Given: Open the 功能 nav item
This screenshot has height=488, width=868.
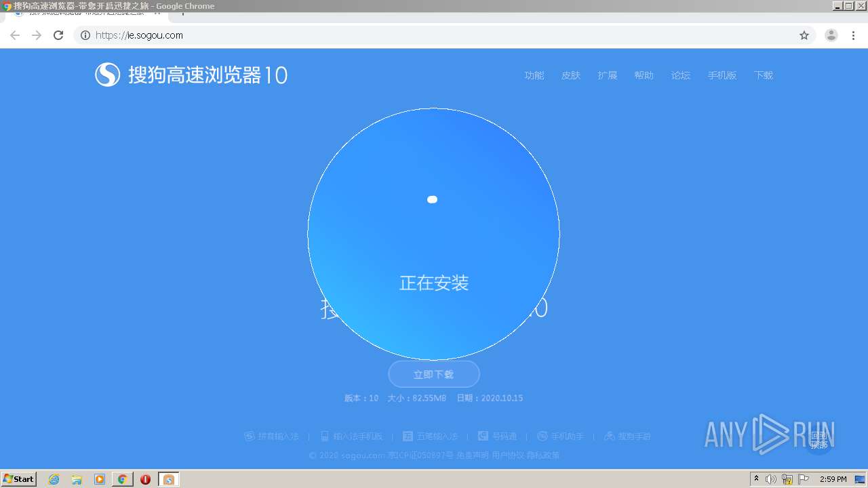Looking at the screenshot, I should tap(534, 75).
